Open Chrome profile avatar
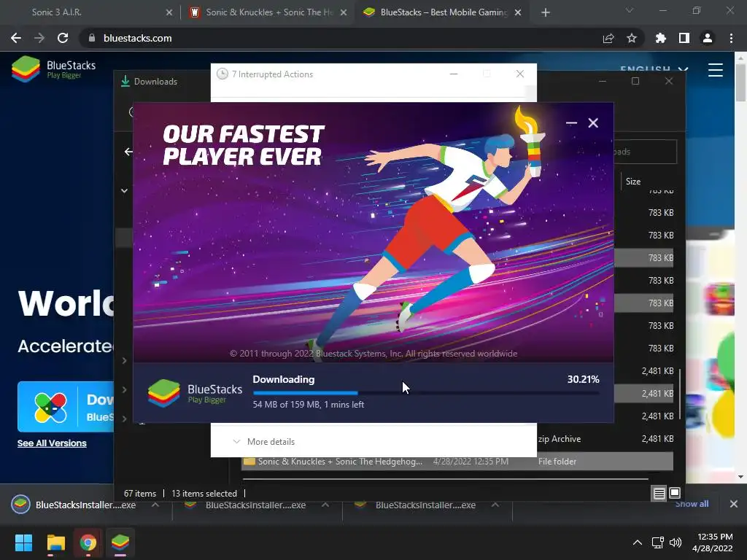This screenshot has width=747, height=560. (708, 38)
